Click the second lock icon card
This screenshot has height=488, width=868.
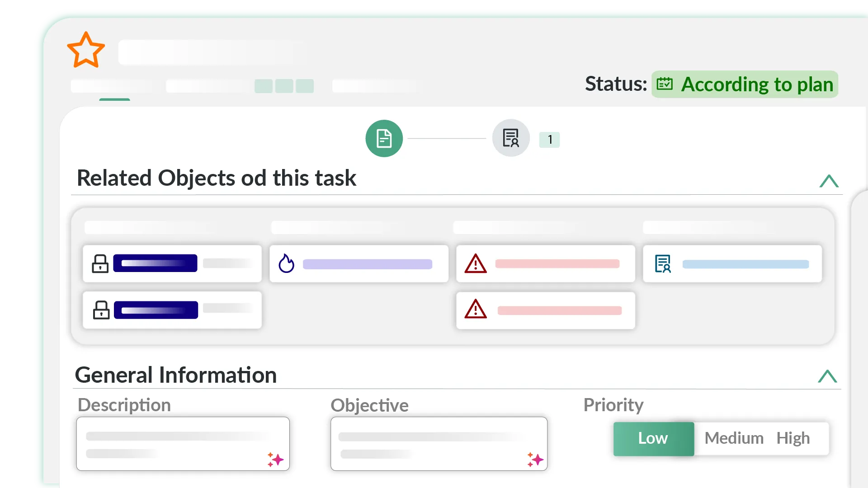[x=172, y=310]
